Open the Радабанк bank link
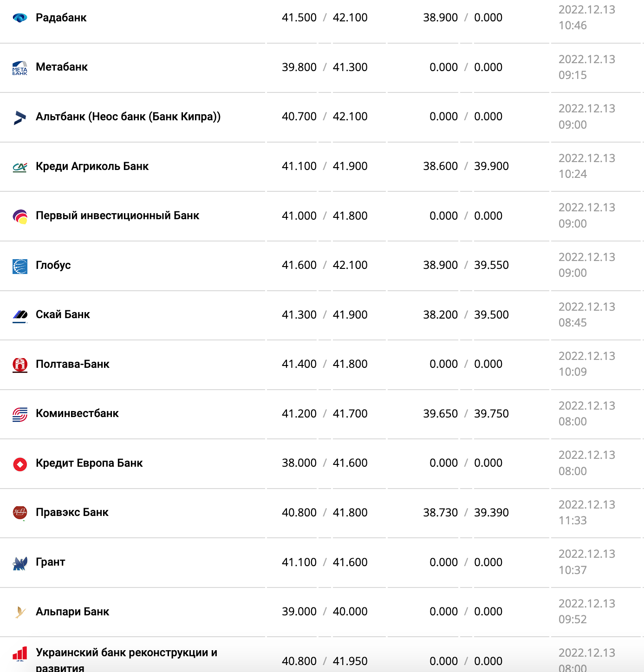Image resolution: width=644 pixels, height=672 pixels. tap(61, 18)
